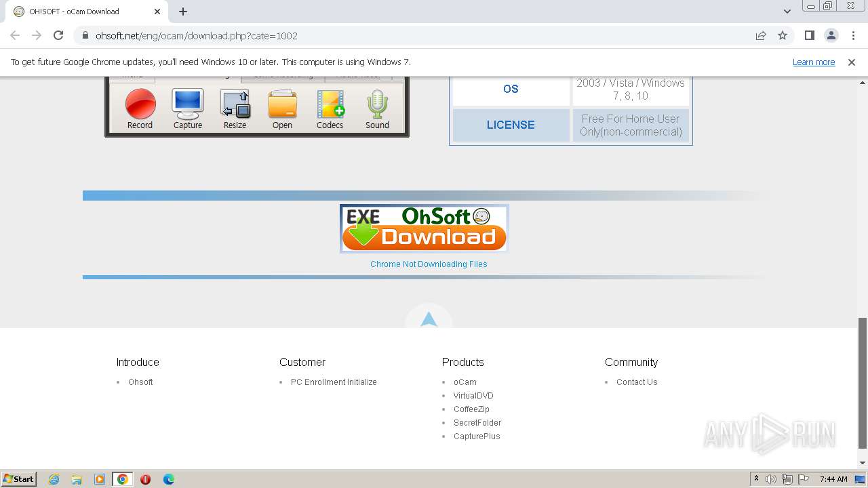The width and height of the screenshot is (868, 488).
Task: Click the volume speaker tray icon
Action: click(771, 479)
